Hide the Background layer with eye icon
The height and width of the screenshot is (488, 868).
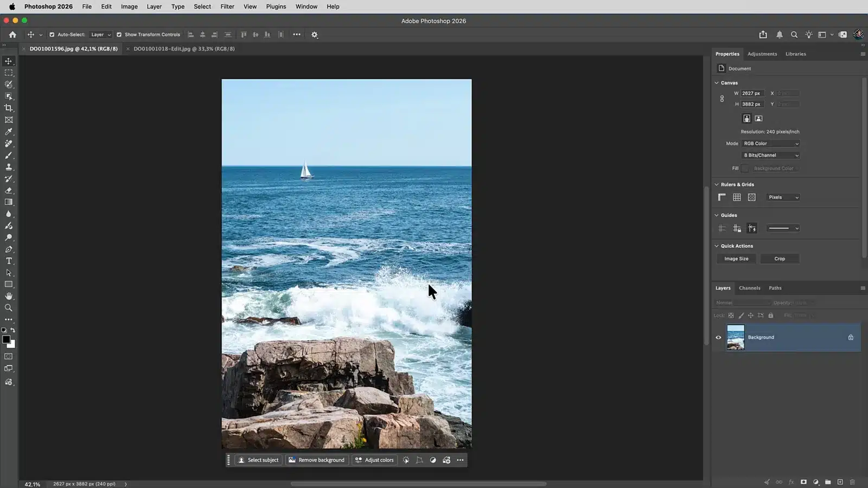tap(719, 337)
